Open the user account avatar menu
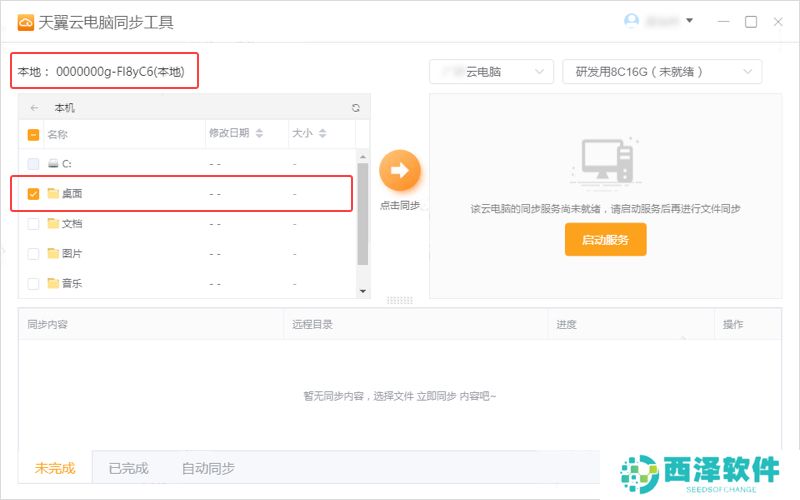This screenshot has height=500, width=800. 632,21
